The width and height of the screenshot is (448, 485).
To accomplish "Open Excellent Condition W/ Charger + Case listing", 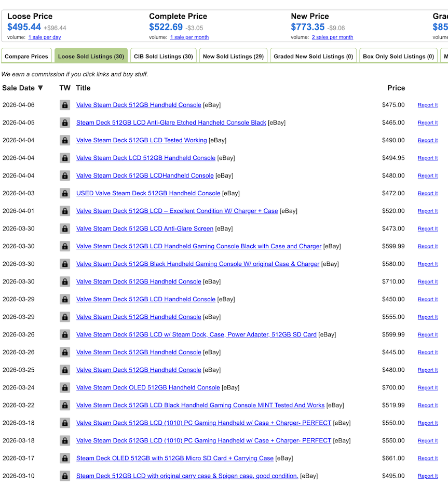I will click(x=177, y=211).
